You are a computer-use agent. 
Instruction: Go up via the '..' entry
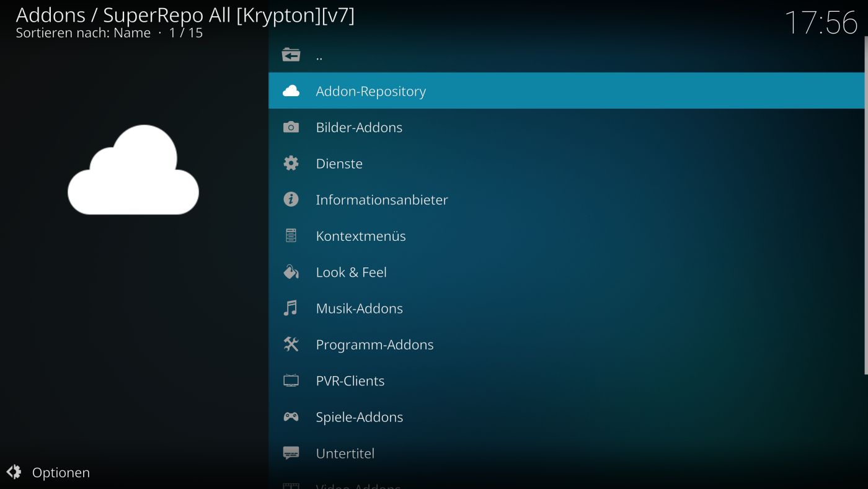tap(567, 55)
